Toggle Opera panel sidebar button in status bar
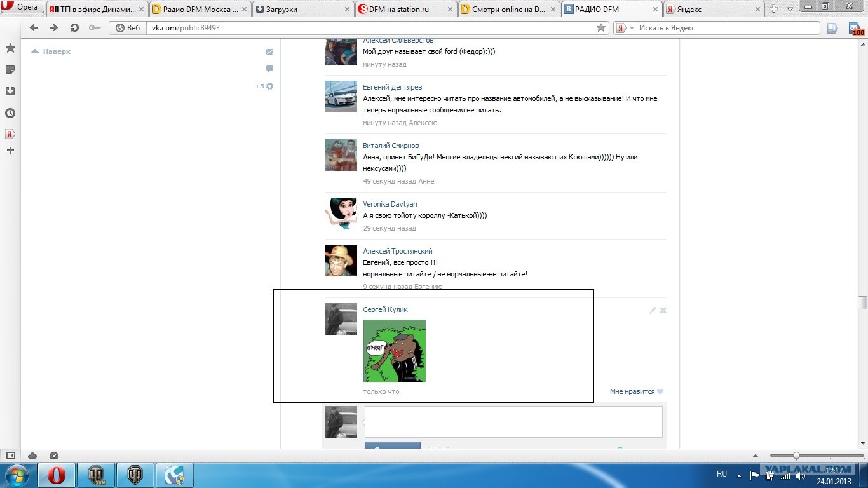This screenshot has width=868, height=488. [10, 456]
